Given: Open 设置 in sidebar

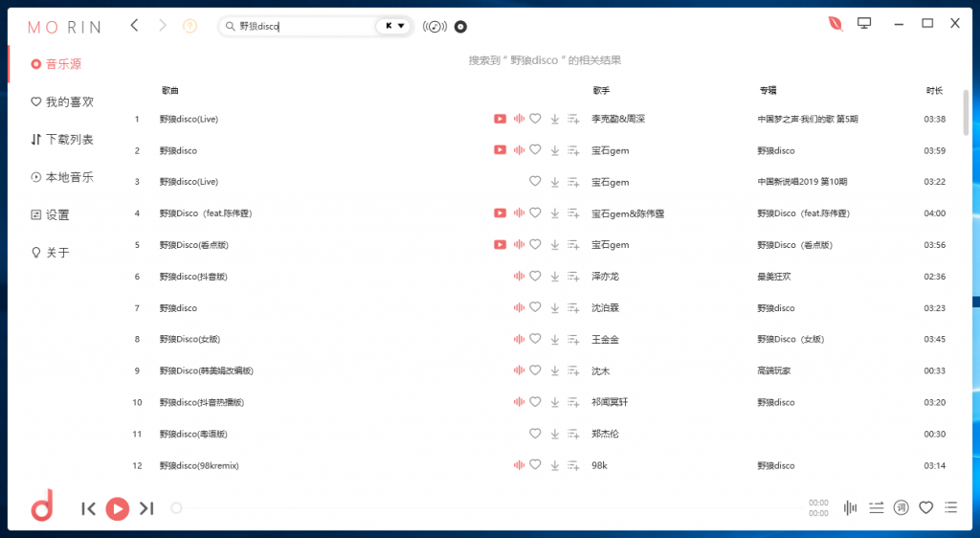Looking at the screenshot, I should click(x=51, y=215).
